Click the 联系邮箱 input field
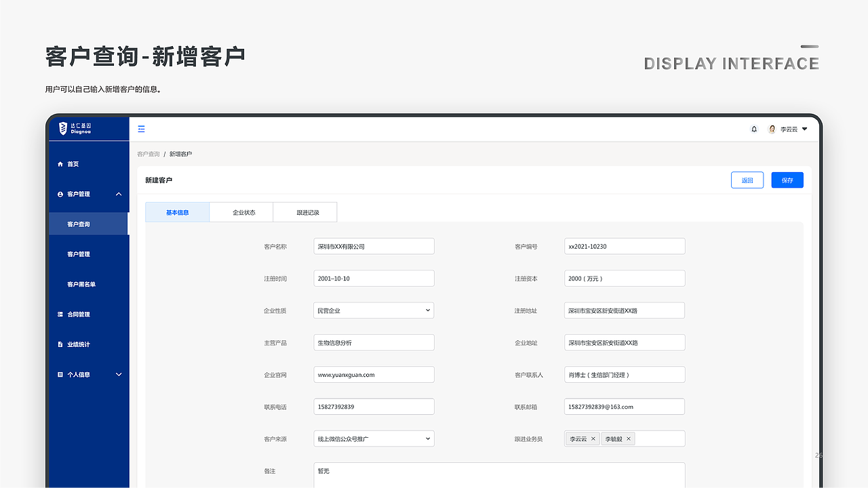The height and width of the screenshot is (488, 868). [x=625, y=407]
